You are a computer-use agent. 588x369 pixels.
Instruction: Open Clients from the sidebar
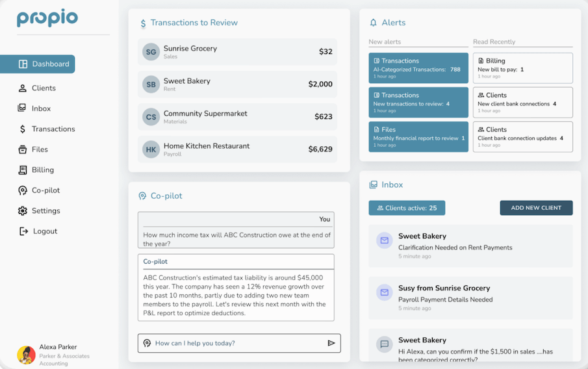[44, 88]
